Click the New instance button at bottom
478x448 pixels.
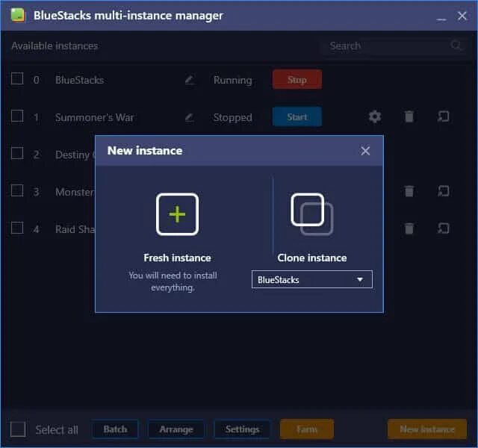pyautogui.click(x=427, y=429)
